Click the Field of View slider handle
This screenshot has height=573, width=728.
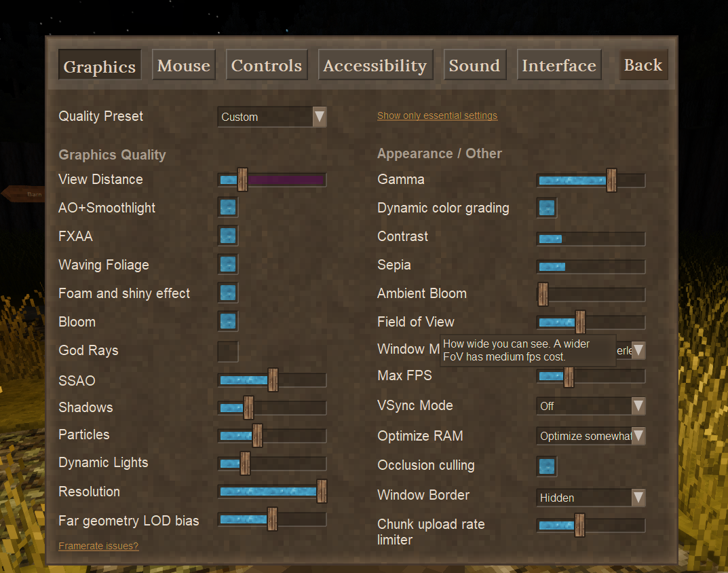pos(580,322)
